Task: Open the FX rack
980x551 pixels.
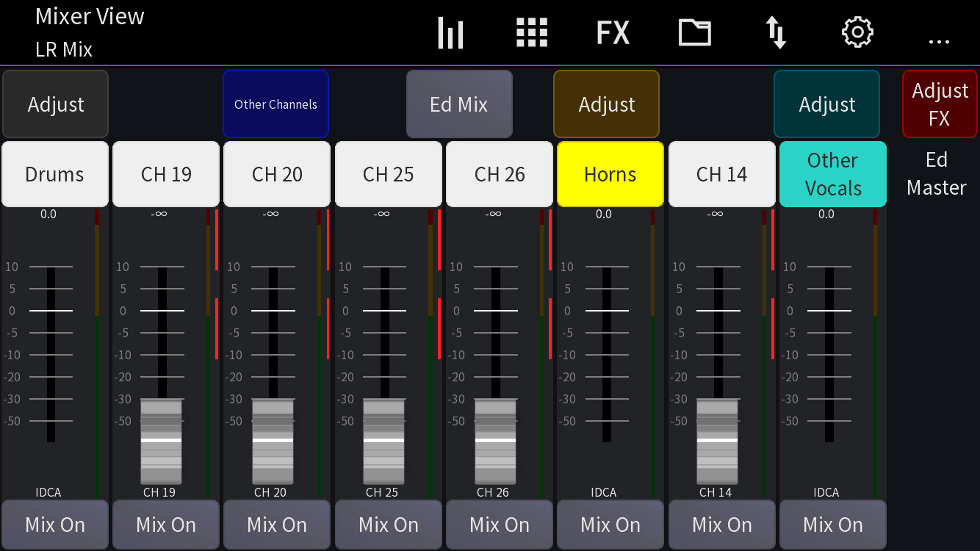Action: click(613, 32)
